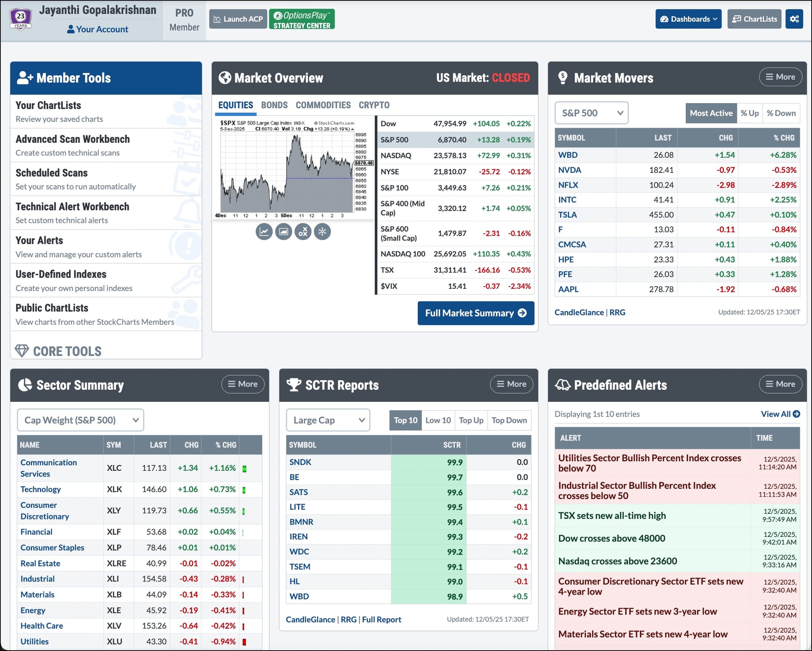Click the $SPX chart thumbnail

pyautogui.click(x=292, y=168)
